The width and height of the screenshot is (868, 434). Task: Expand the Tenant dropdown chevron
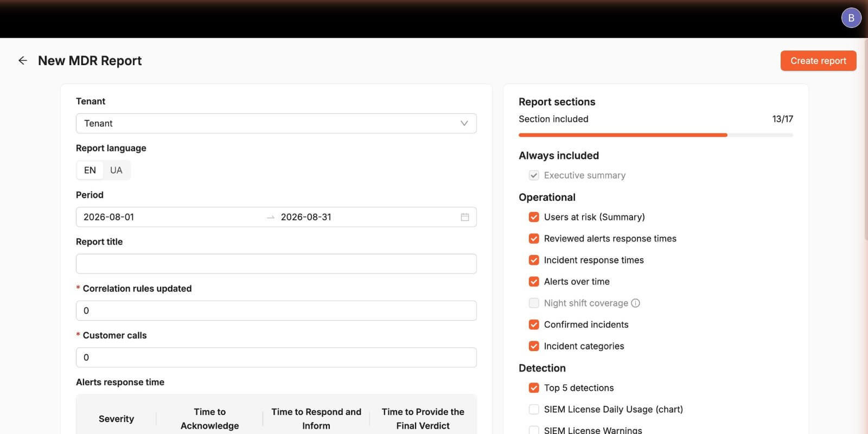464,123
